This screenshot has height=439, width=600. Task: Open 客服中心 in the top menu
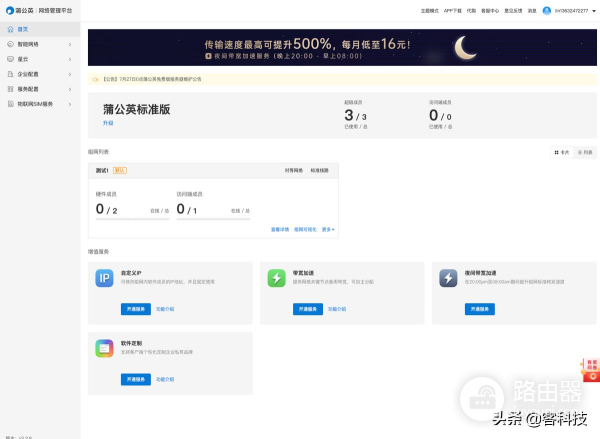[x=492, y=10]
